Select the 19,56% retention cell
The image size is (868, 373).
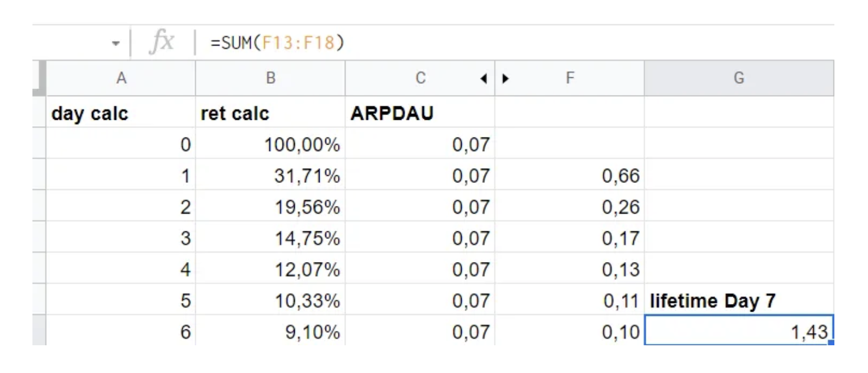(x=270, y=207)
